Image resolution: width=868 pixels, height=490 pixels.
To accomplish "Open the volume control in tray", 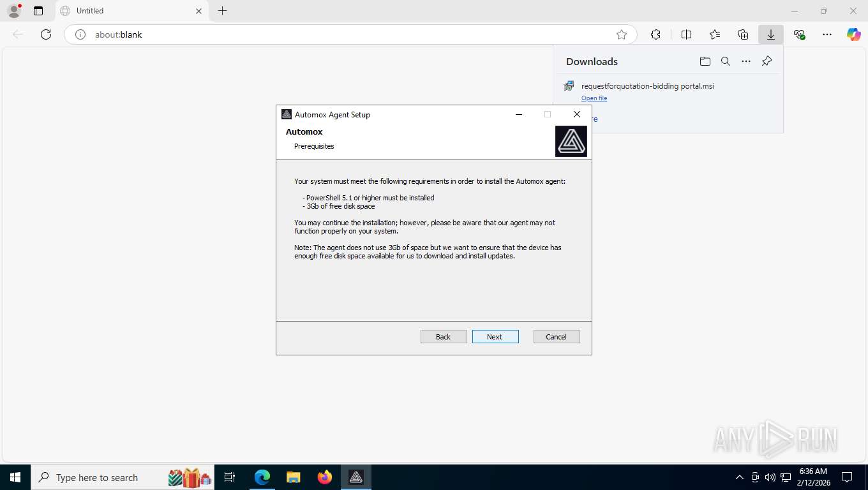I will coord(770,477).
